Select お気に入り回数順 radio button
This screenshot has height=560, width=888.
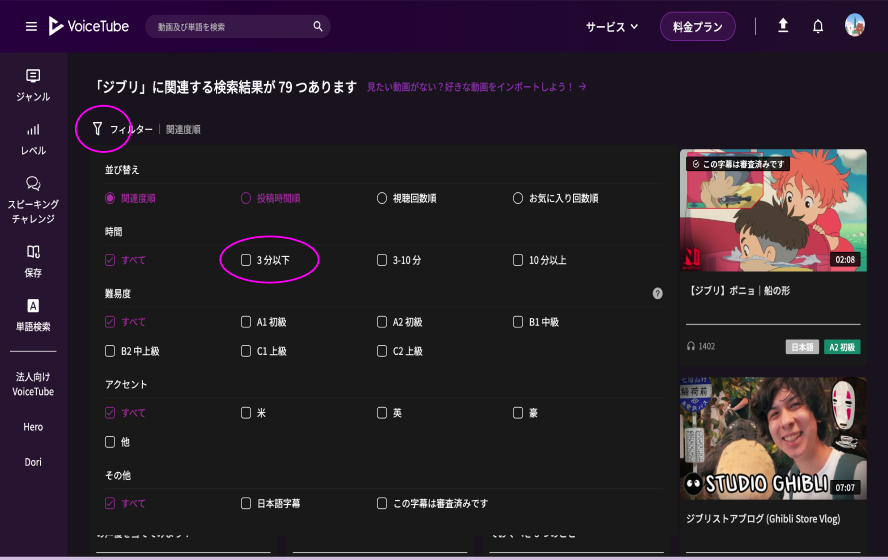click(518, 198)
